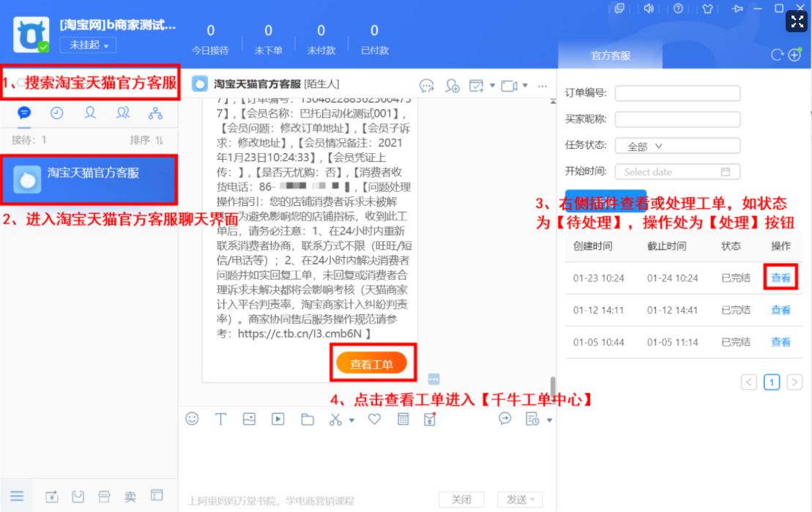The width and height of the screenshot is (812, 512).
Task: Open the https://c.tb.cn/I3.cmb6N link
Action: (x=300, y=334)
